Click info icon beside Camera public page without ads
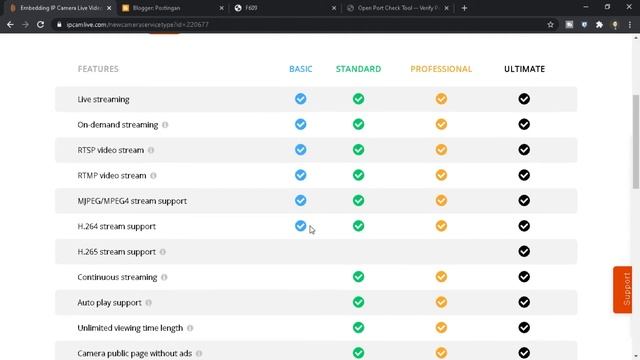 [199, 353]
